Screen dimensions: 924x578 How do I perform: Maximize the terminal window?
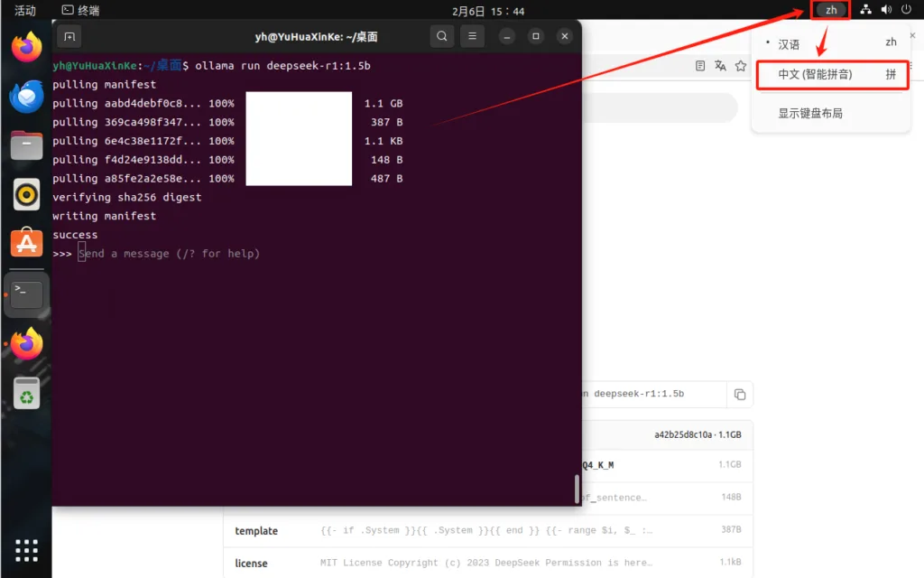click(536, 36)
